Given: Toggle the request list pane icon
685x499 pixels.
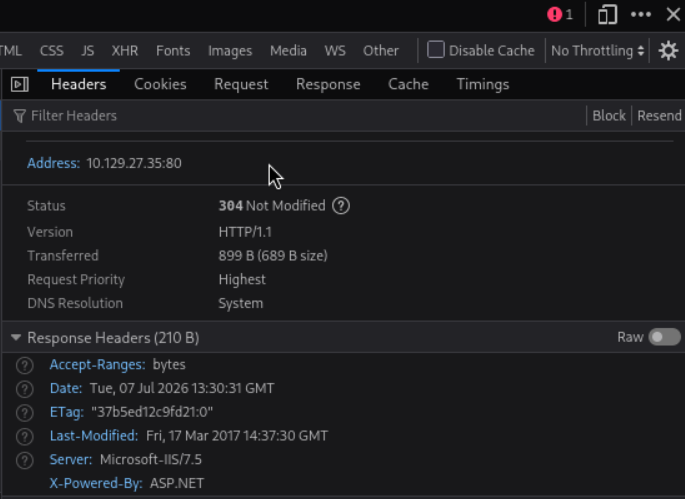Looking at the screenshot, I should tap(20, 84).
